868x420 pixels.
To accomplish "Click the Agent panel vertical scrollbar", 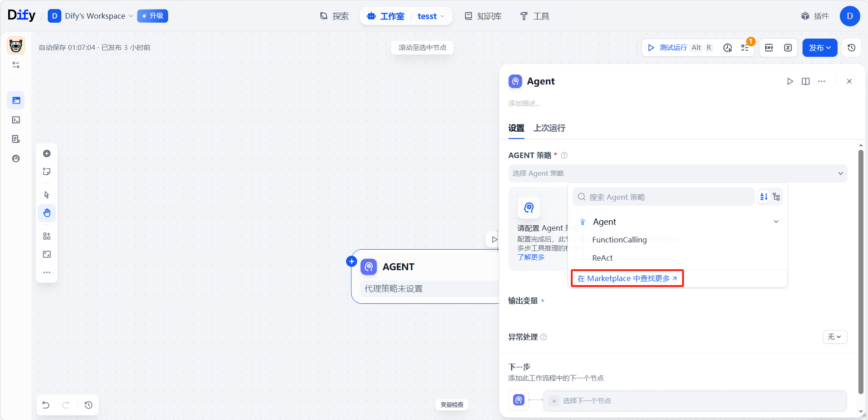I will 861,272.
